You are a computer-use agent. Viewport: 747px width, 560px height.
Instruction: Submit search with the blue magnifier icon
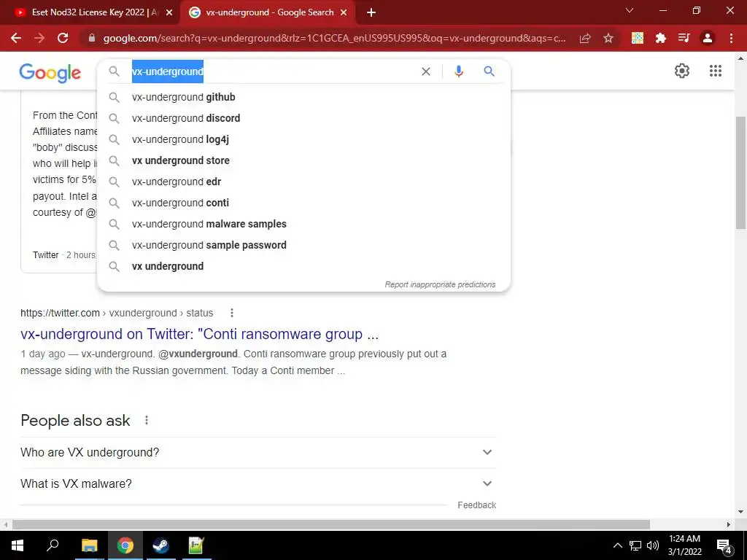pyautogui.click(x=489, y=71)
